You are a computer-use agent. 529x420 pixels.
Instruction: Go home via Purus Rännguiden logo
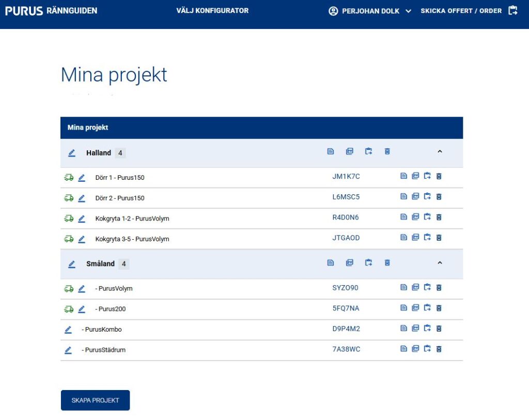click(x=51, y=11)
